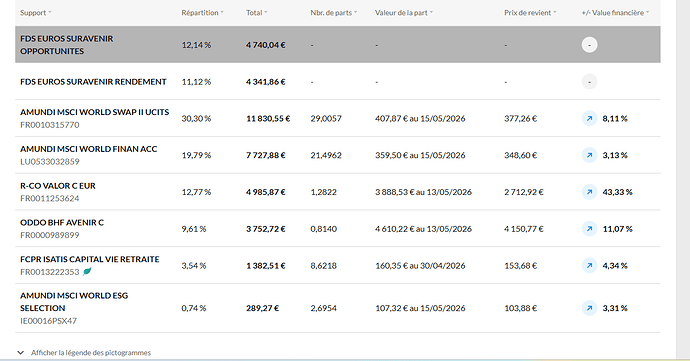Image resolution: width=690 pixels, height=361 pixels.
Task: Click the 19,79 % allocation value
Action: point(196,155)
